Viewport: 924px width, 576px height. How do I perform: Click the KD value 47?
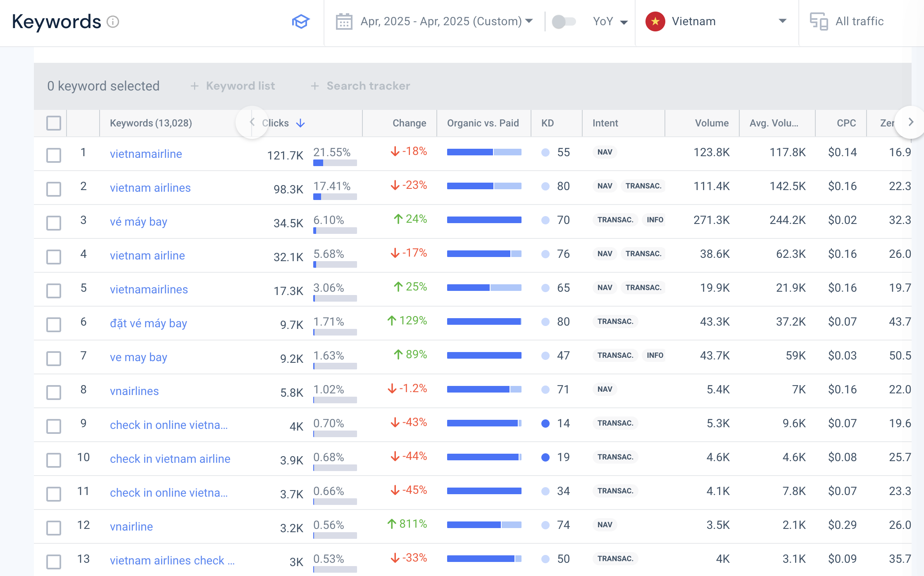coord(563,355)
